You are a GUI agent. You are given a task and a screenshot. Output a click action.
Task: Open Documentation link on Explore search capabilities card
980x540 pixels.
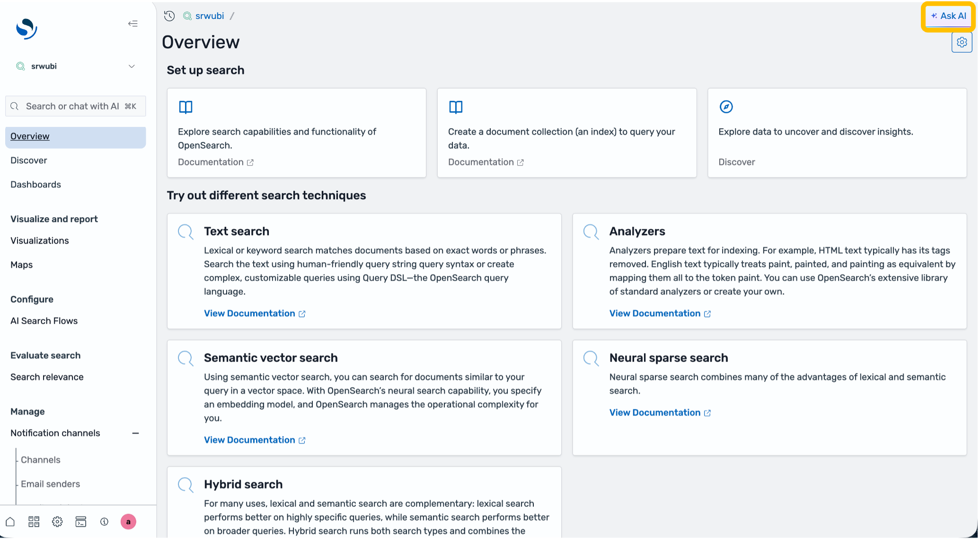tap(216, 162)
